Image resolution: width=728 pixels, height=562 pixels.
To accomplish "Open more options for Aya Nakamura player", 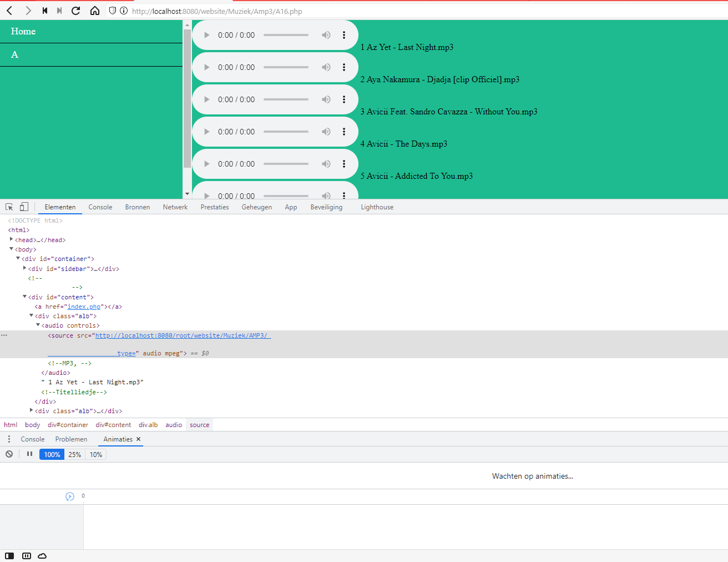I will (x=344, y=67).
